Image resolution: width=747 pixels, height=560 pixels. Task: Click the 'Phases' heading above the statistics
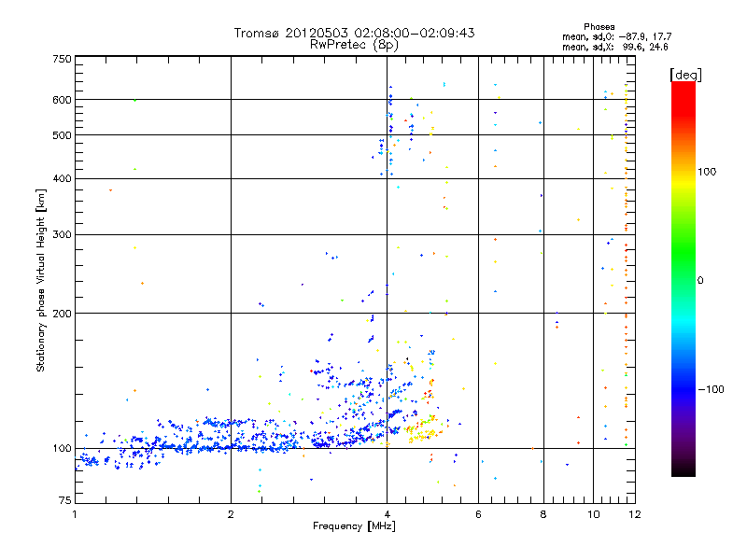(x=599, y=27)
